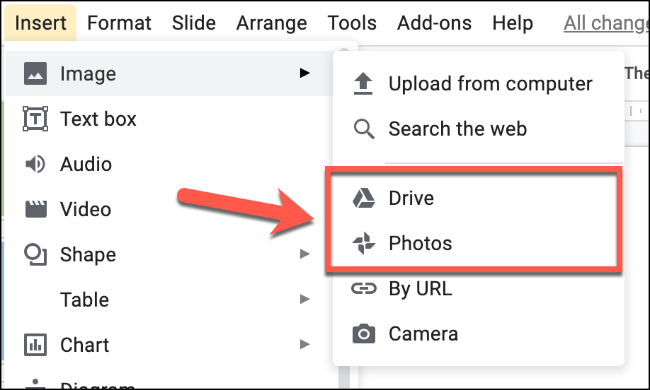Expand the Shape submenu arrow
This screenshot has height=390, width=650.
pyautogui.click(x=305, y=254)
